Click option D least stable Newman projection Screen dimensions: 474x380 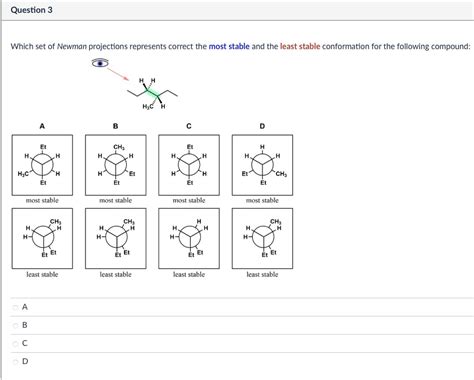(x=262, y=238)
